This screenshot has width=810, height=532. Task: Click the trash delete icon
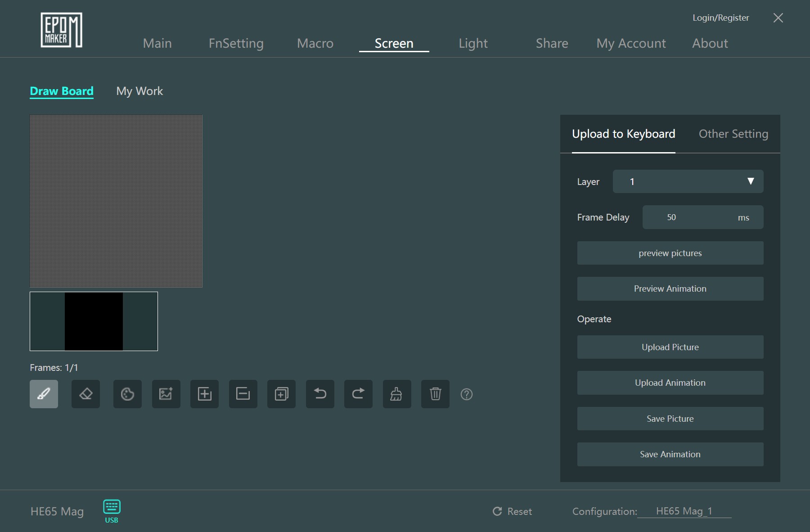tap(435, 394)
